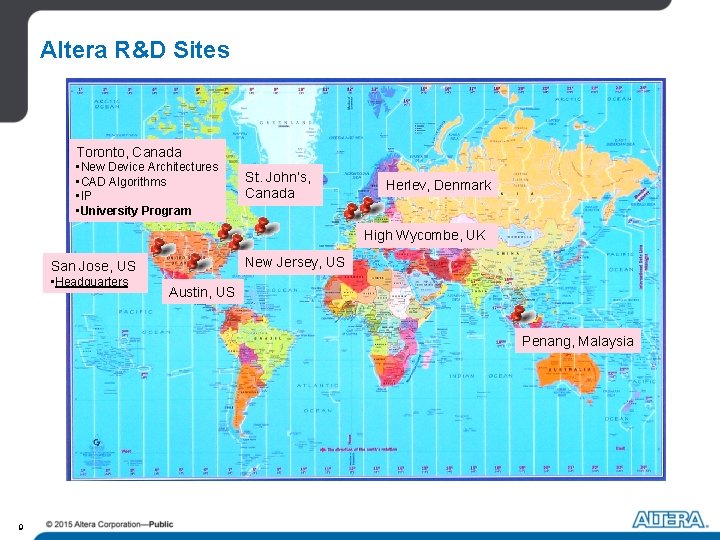The image size is (720, 540).
Task: Click Australia on the world map
Action: [x=569, y=371]
